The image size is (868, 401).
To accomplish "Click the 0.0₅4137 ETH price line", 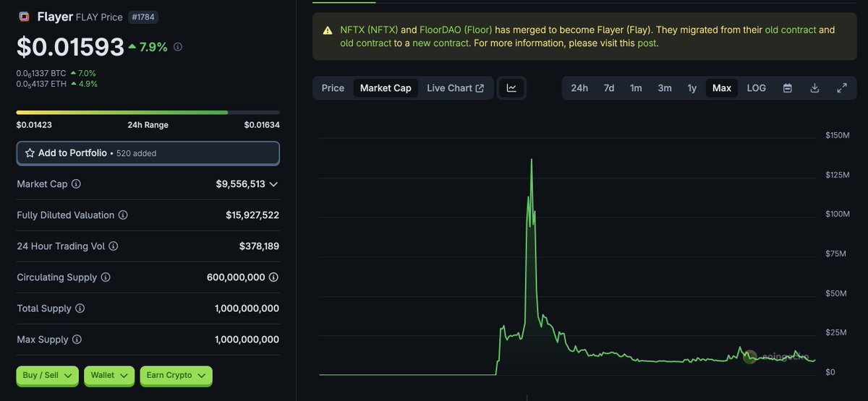I will click(57, 84).
